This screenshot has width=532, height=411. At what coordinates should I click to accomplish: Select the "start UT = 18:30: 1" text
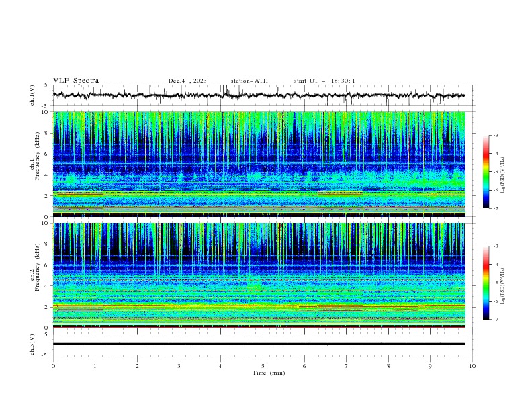[324, 81]
